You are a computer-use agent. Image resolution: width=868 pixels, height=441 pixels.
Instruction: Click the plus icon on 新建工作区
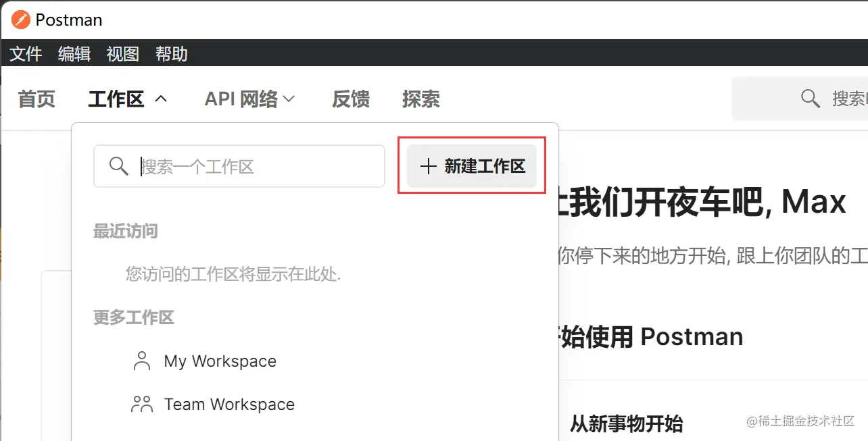tap(429, 166)
